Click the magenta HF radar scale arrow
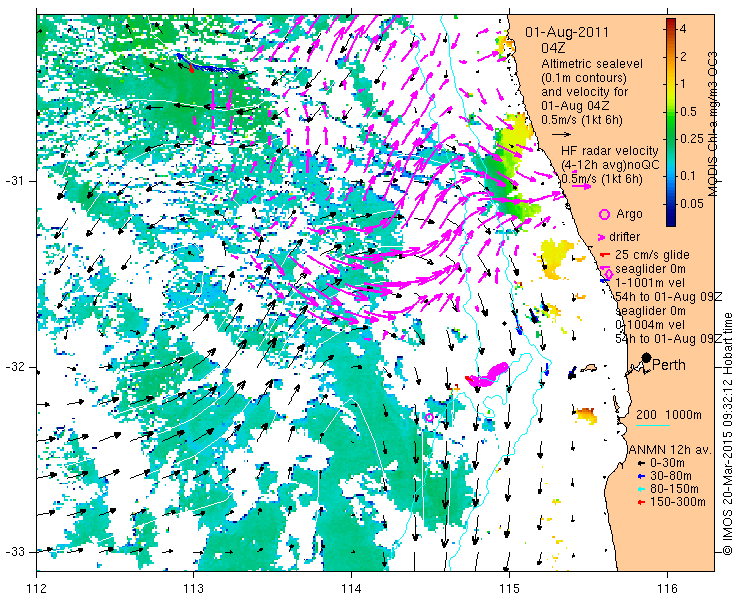Screen dimensions: 740x600 [581, 186]
